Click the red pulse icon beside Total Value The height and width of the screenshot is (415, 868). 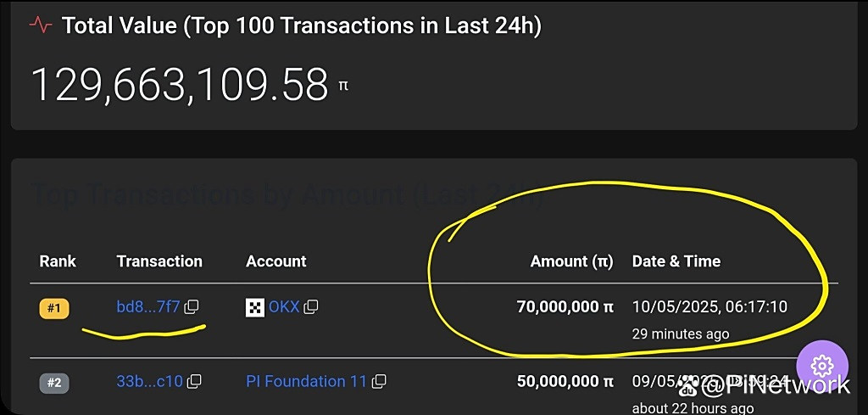41,25
